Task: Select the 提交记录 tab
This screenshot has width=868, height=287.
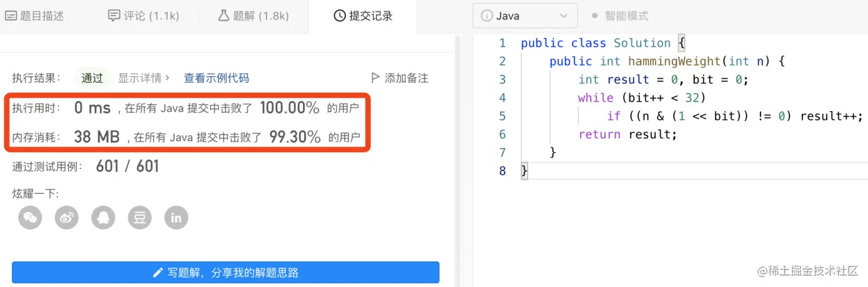Action: (x=363, y=16)
